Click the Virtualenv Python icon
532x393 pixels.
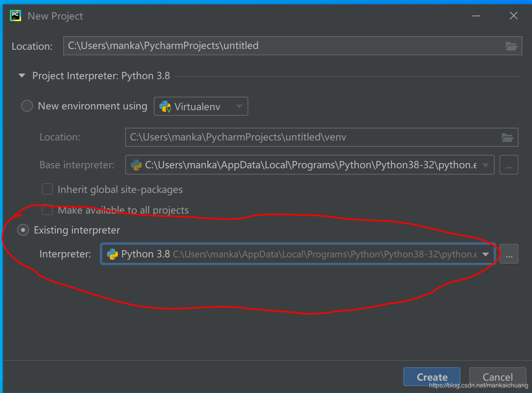point(165,107)
